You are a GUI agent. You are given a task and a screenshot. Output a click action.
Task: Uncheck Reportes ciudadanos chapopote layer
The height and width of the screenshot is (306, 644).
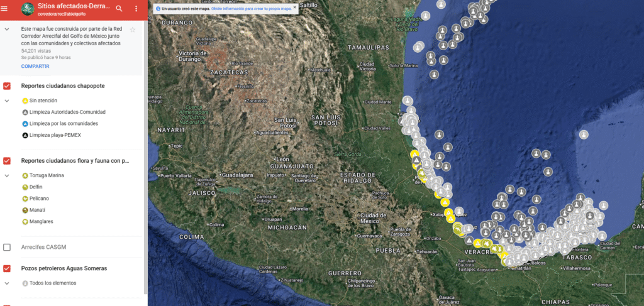tap(7, 86)
